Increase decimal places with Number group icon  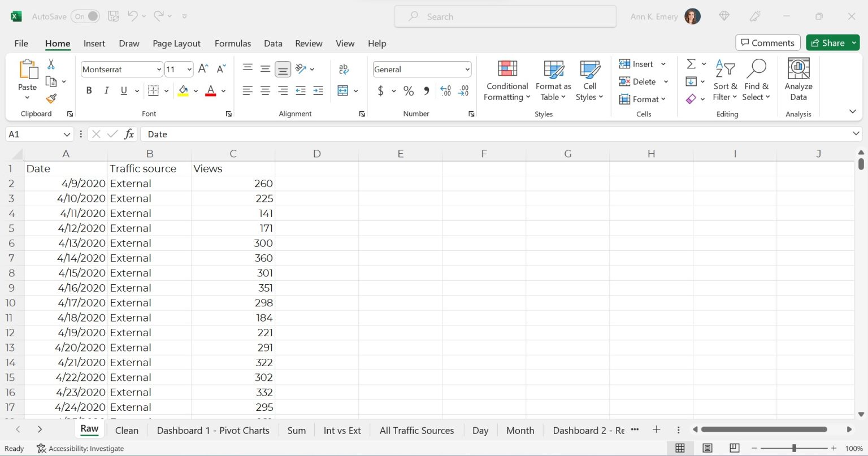pyautogui.click(x=445, y=90)
